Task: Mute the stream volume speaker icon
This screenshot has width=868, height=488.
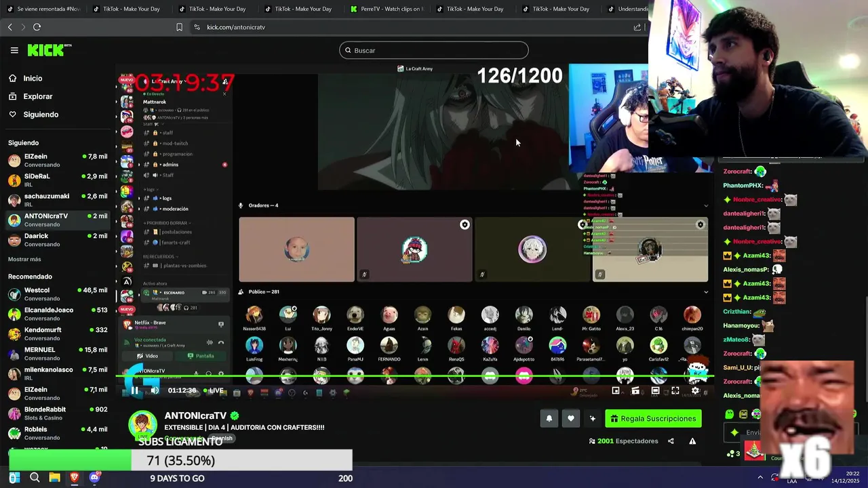Action: click(x=155, y=390)
